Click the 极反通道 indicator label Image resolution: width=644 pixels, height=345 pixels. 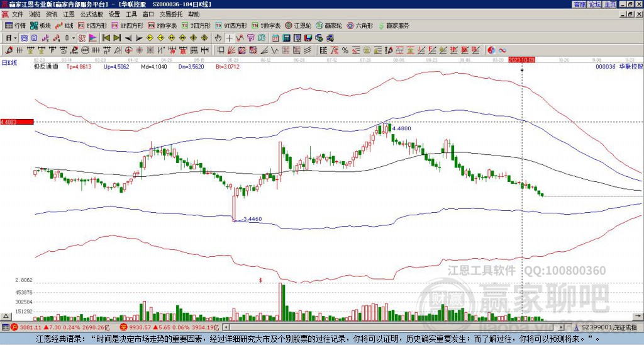click(46, 66)
